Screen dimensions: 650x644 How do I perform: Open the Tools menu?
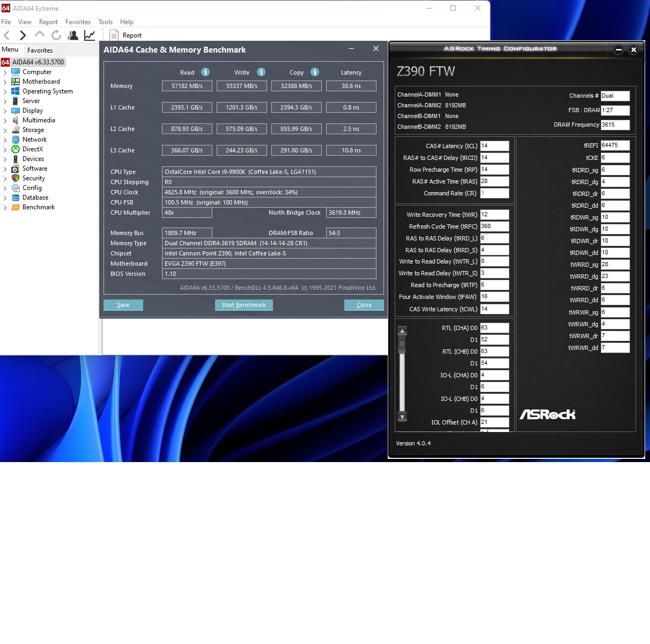point(105,22)
